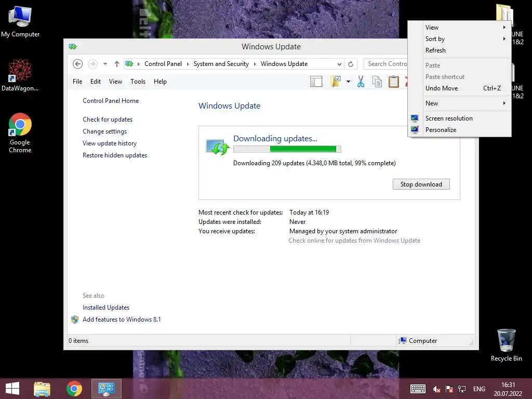Expand arrow after System and Security breadcrumb
Screen dimensions: 532x399
click(255, 64)
